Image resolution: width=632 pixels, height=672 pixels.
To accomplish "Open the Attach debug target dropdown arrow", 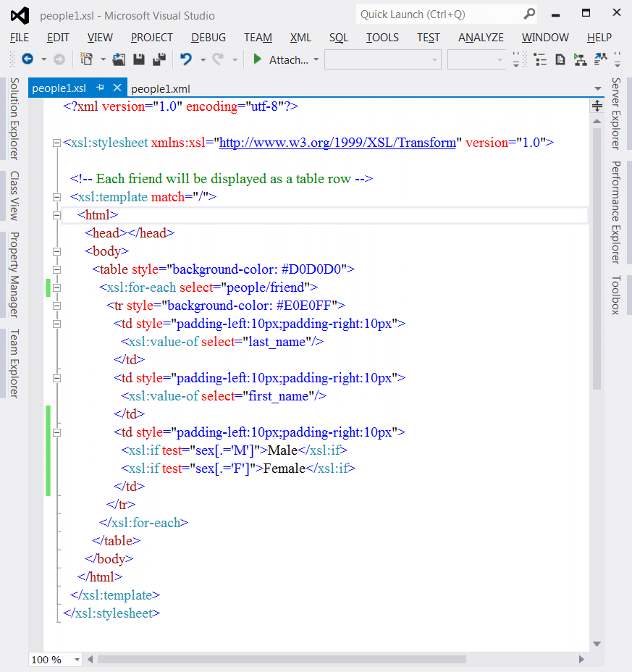I will [316, 59].
